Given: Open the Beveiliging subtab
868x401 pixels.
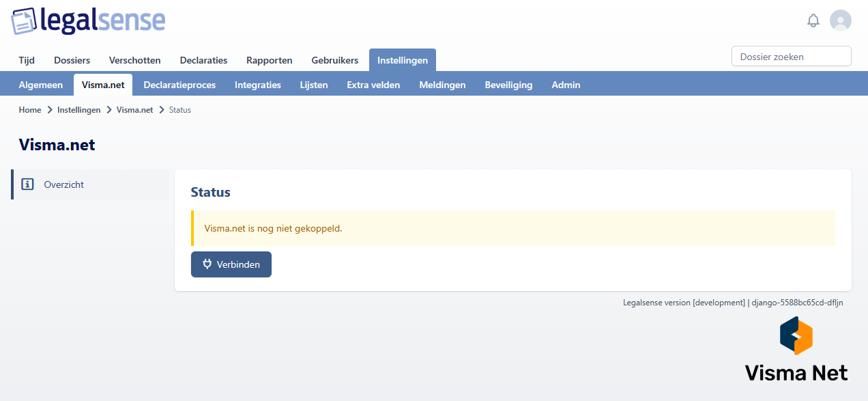Looking at the screenshot, I should click(508, 85).
